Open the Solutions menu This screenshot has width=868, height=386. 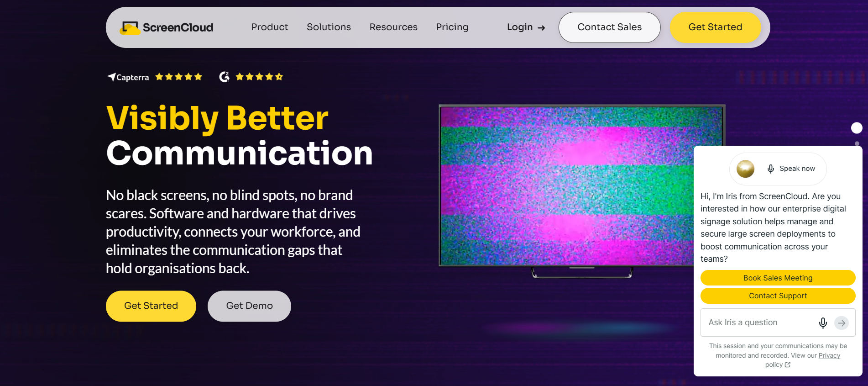coord(329,27)
